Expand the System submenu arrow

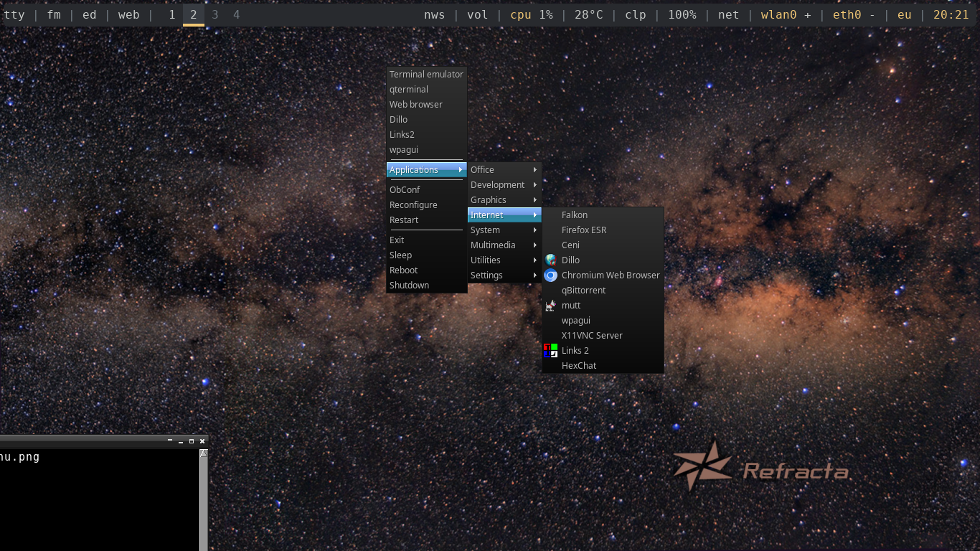pyautogui.click(x=535, y=230)
